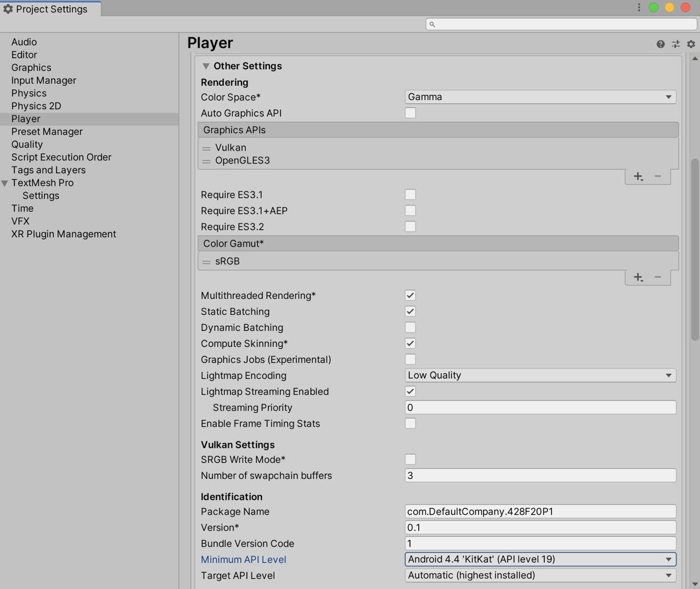Open the Player settings gear menu
This screenshot has height=589, width=700.
[x=691, y=44]
